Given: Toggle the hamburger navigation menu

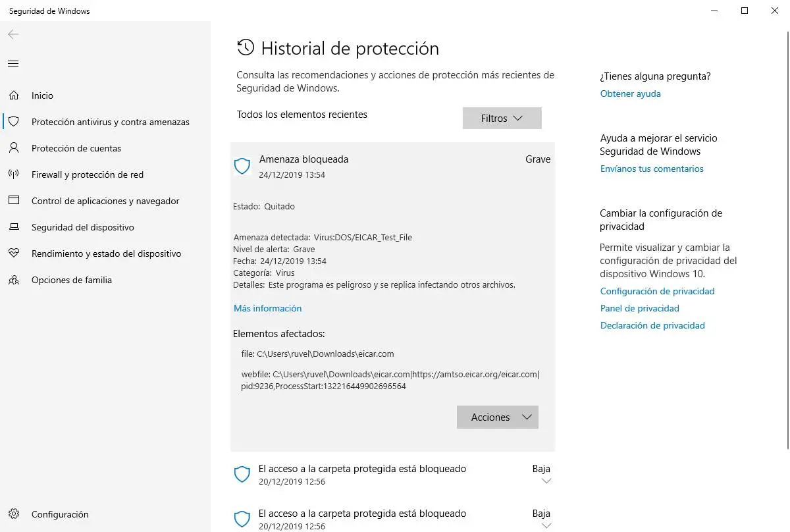Looking at the screenshot, I should point(13,64).
